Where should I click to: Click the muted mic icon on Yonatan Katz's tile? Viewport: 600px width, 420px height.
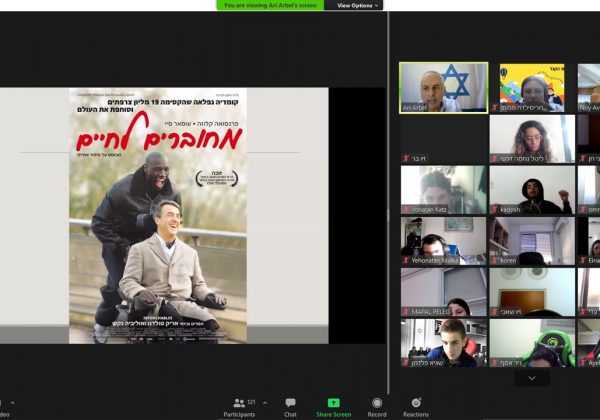coord(406,209)
